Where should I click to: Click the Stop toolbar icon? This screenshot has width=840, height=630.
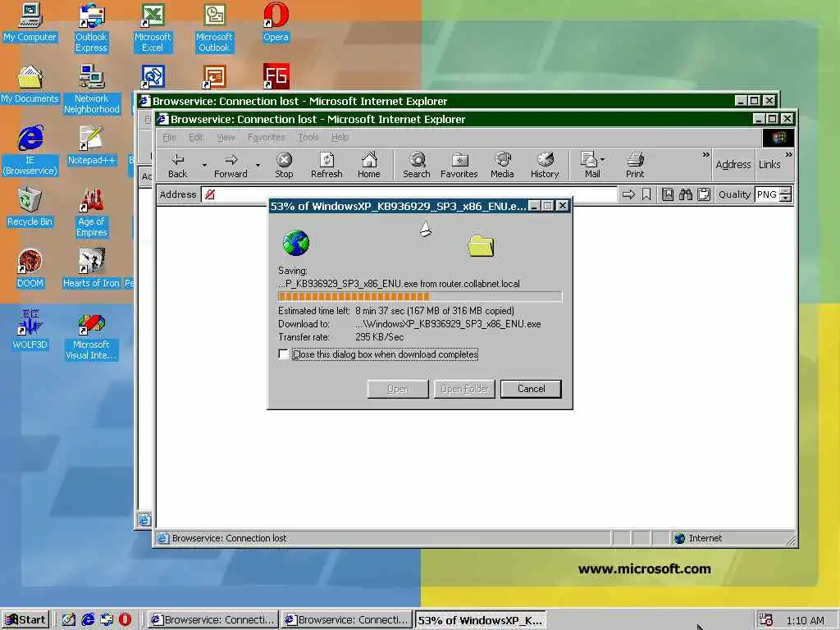coord(284,165)
